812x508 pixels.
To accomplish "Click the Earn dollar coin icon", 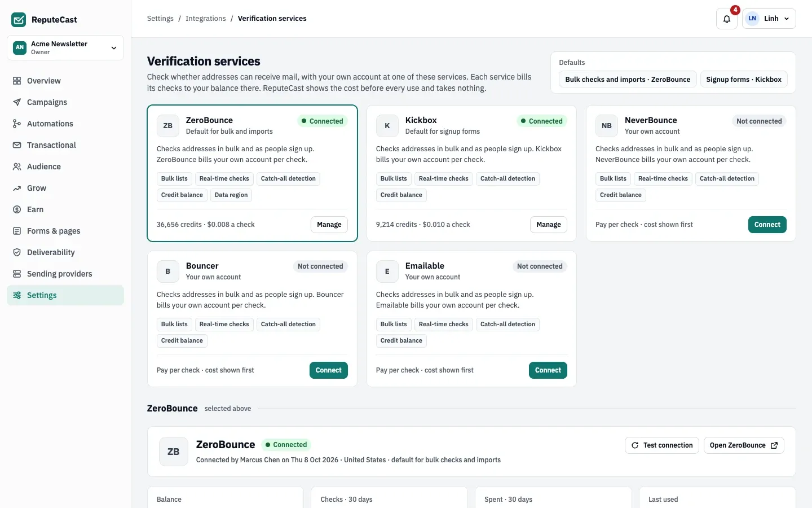I will 17,209.
